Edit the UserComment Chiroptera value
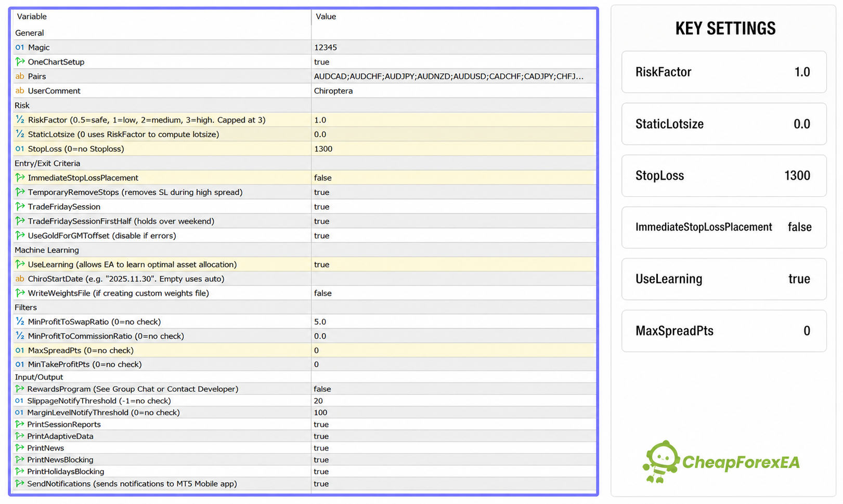843x504 pixels. tap(453, 91)
